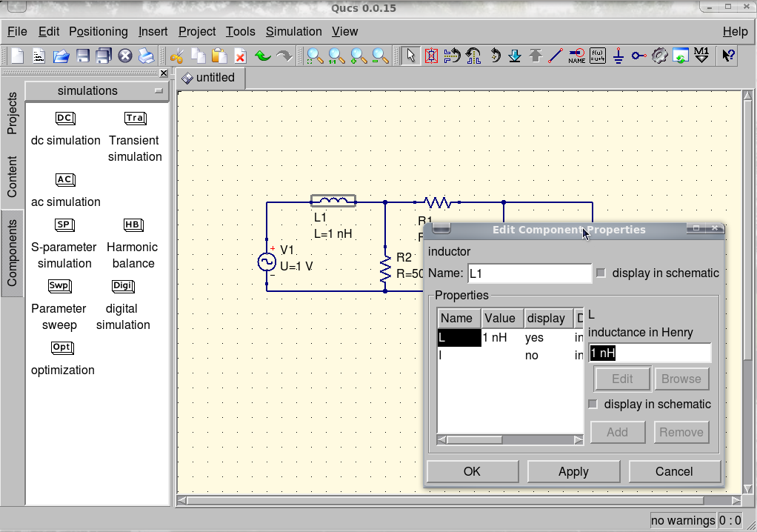The image size is (757, 532).
Task: View all zoom magnifier icon
Action: click(x=315, y=56)
